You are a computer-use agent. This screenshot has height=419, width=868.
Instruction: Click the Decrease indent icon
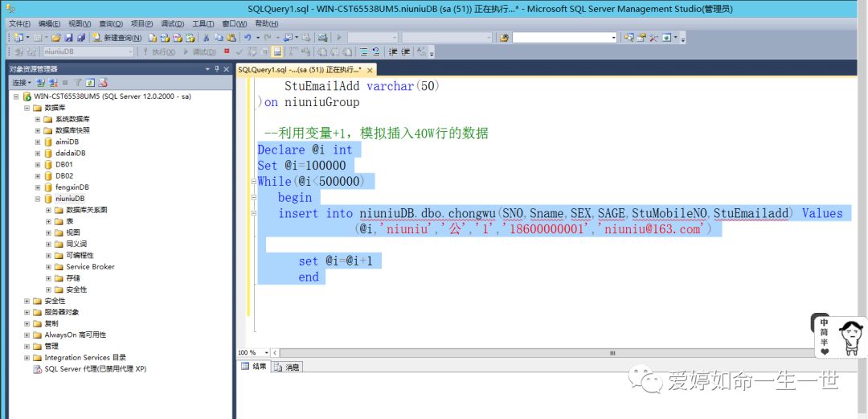click(392, 51)
